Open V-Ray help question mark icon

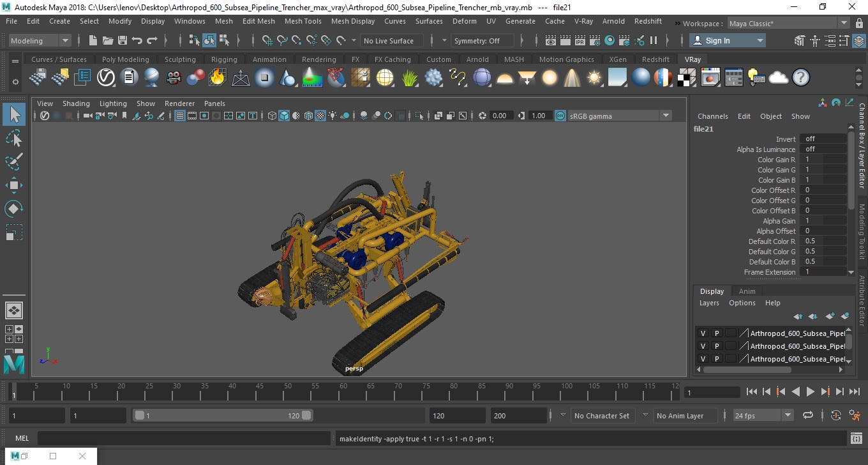pyautogui.click(x=801, y=78)
